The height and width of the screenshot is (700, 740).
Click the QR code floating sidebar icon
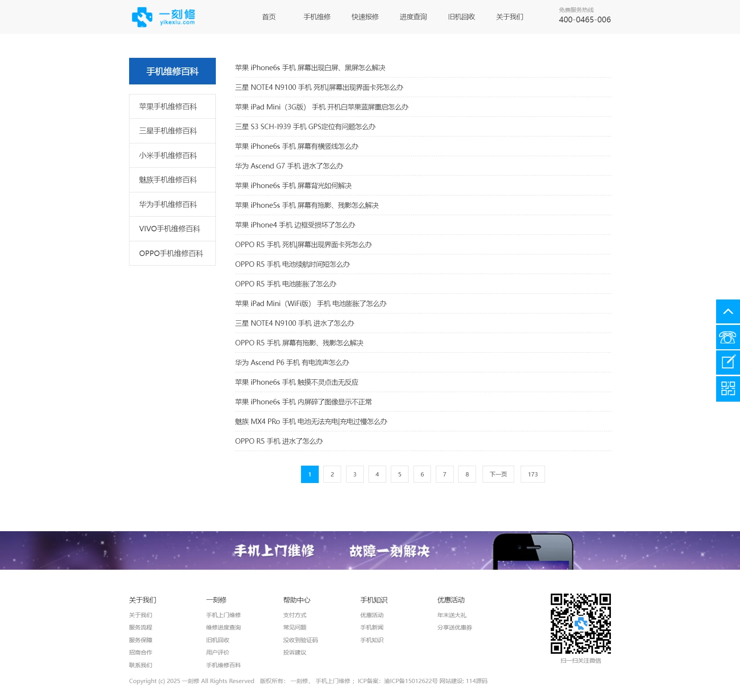pyautogui.click(x=728, y=389)
